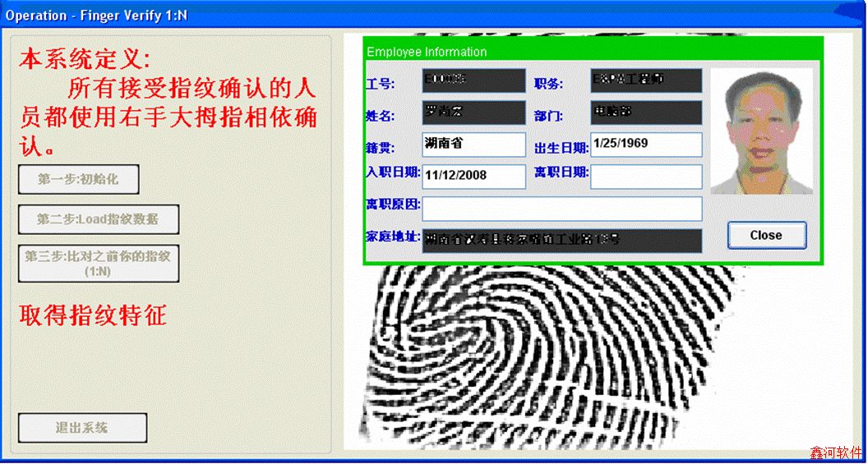Click the 出生日期 label
Image resolution: width=868 pixels, height=464 pixels.
[561, 148]
